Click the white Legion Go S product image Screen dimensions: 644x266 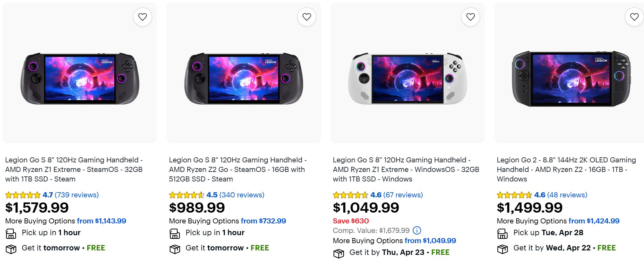407,79
